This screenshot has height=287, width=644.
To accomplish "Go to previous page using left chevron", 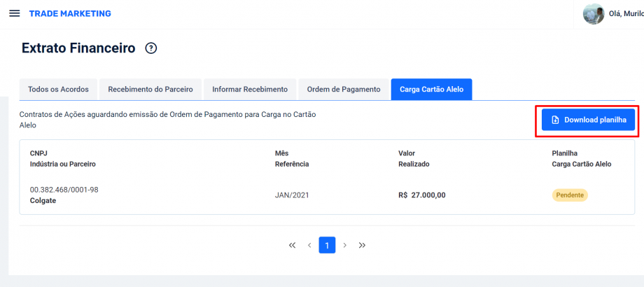I will coord(309,245).
